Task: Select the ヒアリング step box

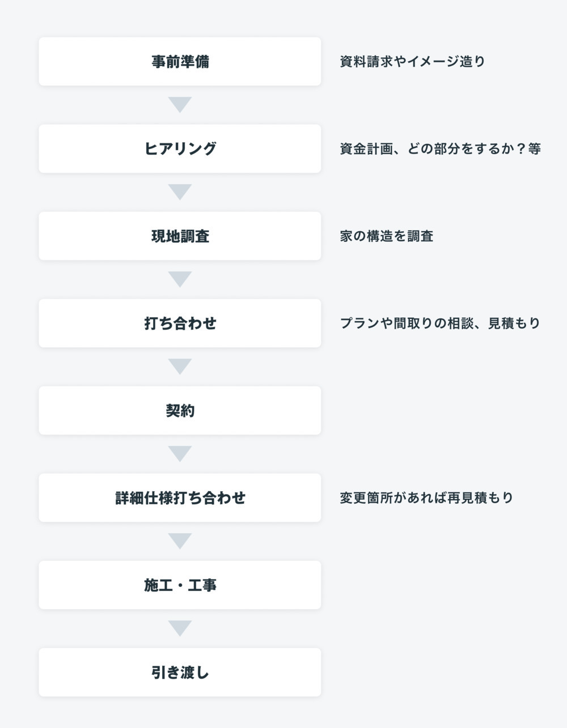Action: 180,149
